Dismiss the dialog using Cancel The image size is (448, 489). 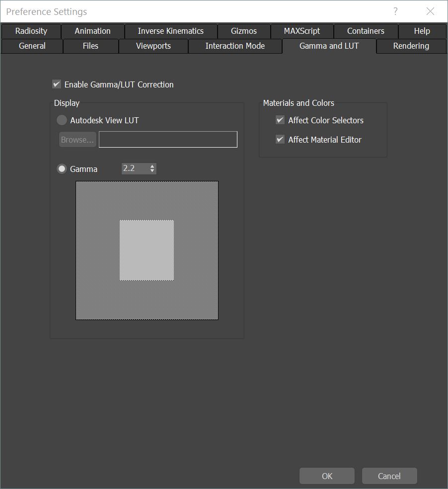389,476
